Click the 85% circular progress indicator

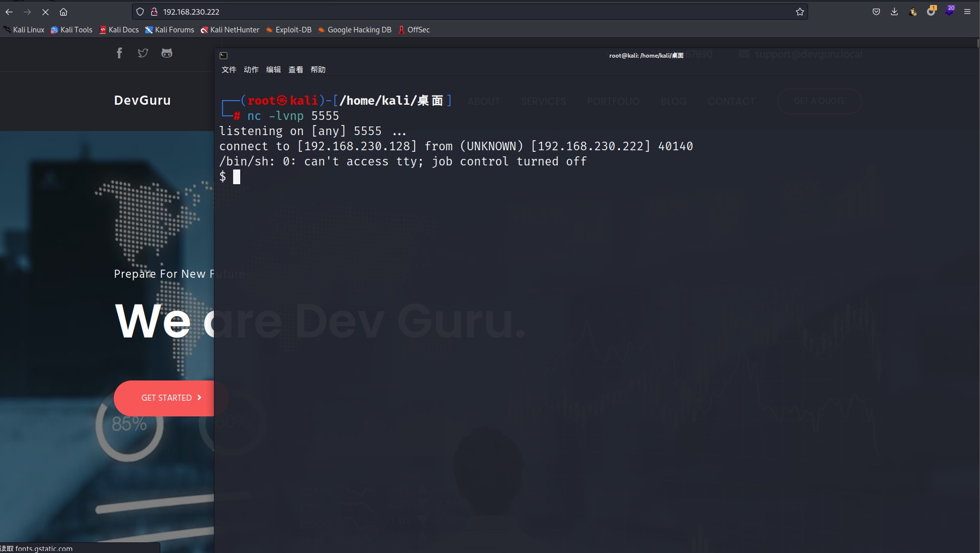[x=129, y=424]
